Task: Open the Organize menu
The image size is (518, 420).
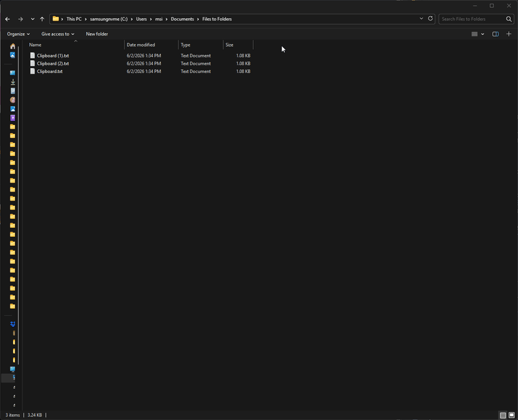Action: [18, 34]
